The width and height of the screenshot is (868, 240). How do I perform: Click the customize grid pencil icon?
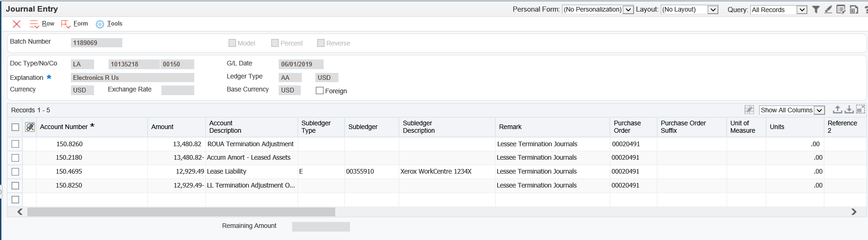(x=749, y=110)
